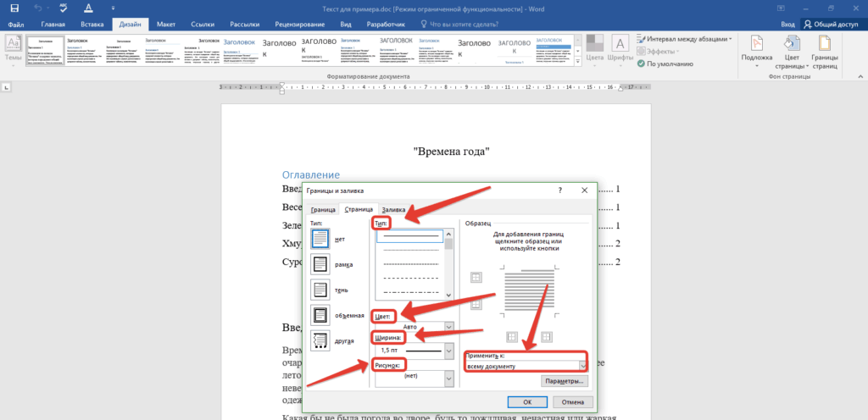Open 'Цвет страницы' page color menu
Screen dimensions: 868x420
[x=791, y=52]
